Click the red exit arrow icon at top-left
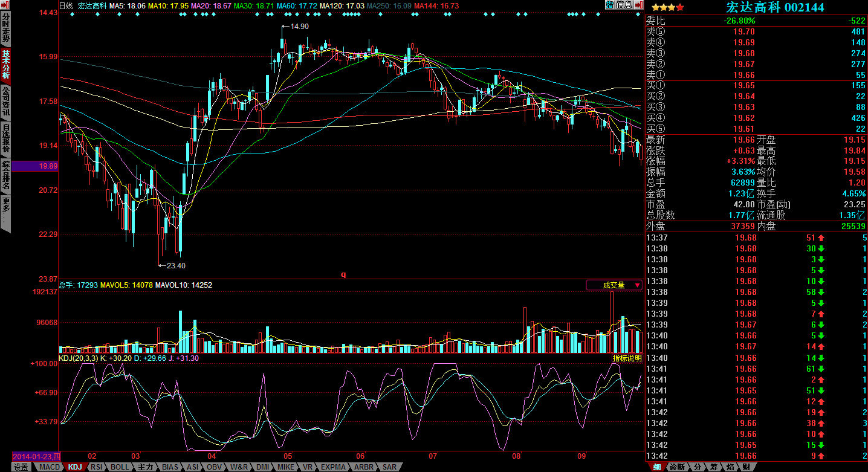The image size is (868, 472). click(x=5, y=5)
